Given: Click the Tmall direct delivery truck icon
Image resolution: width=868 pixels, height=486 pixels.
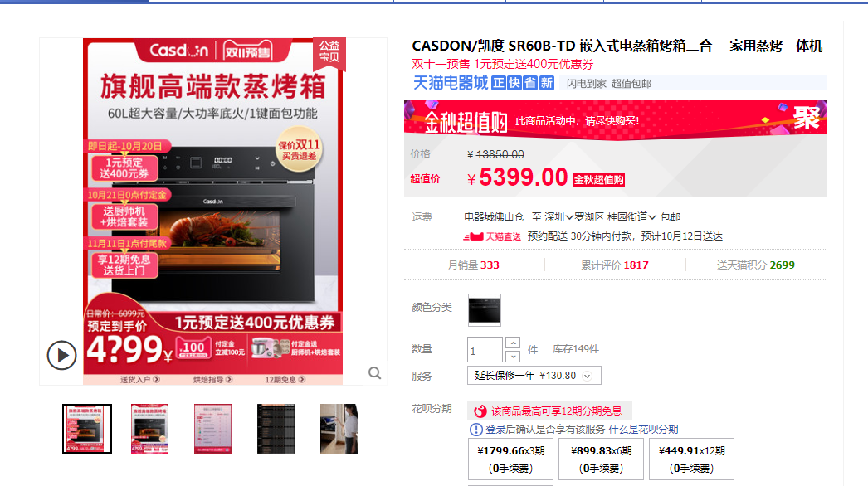Looking at the screenshot, I should pos(473,236).
